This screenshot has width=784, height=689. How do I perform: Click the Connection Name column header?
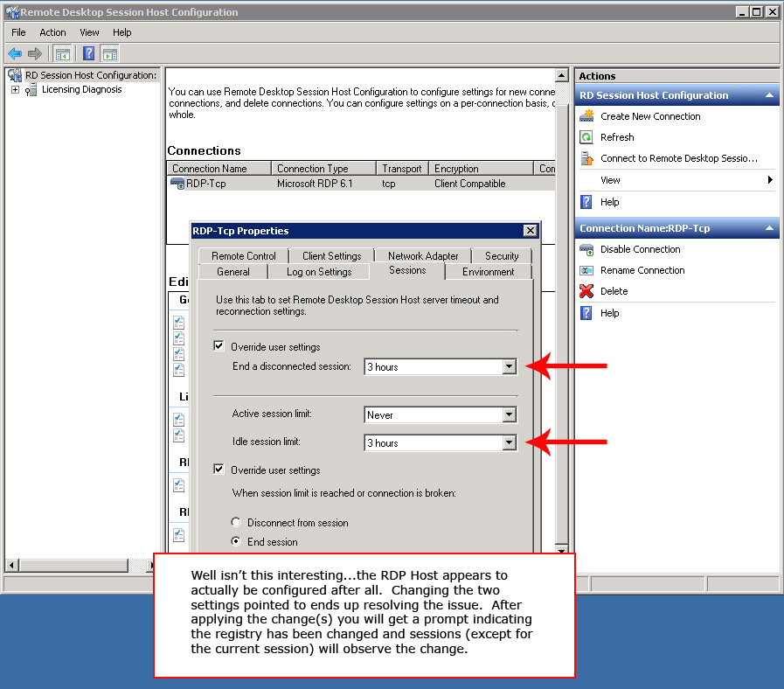219,169
